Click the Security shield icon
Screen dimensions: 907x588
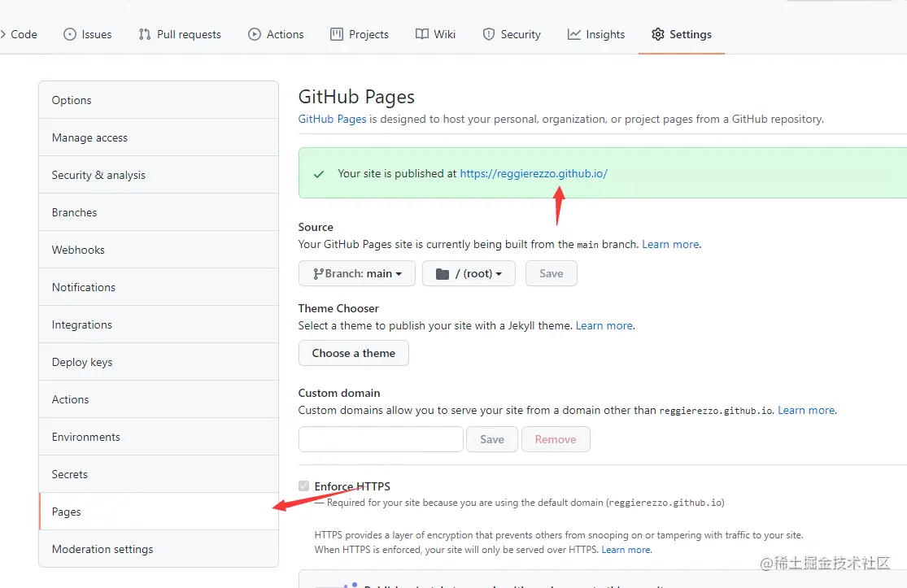pyautogui.click(x=489, y=34)
